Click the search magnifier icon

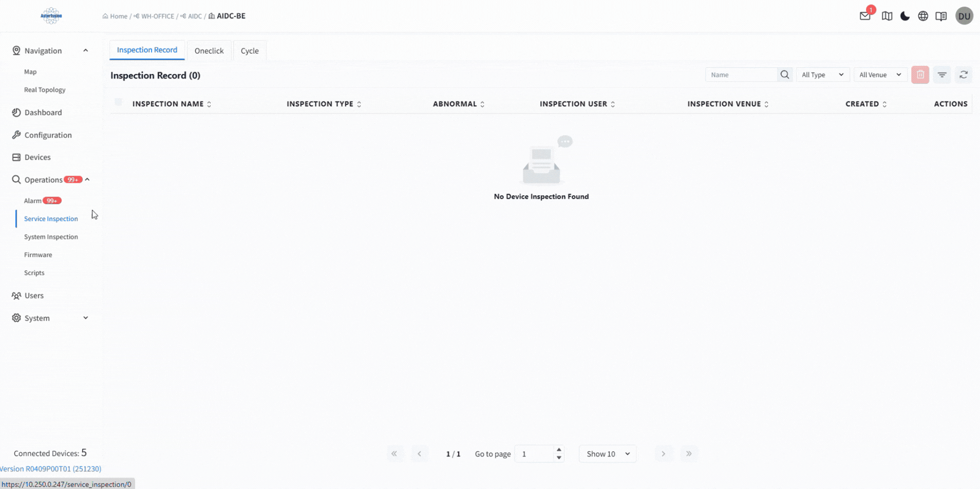coord(784,75)
